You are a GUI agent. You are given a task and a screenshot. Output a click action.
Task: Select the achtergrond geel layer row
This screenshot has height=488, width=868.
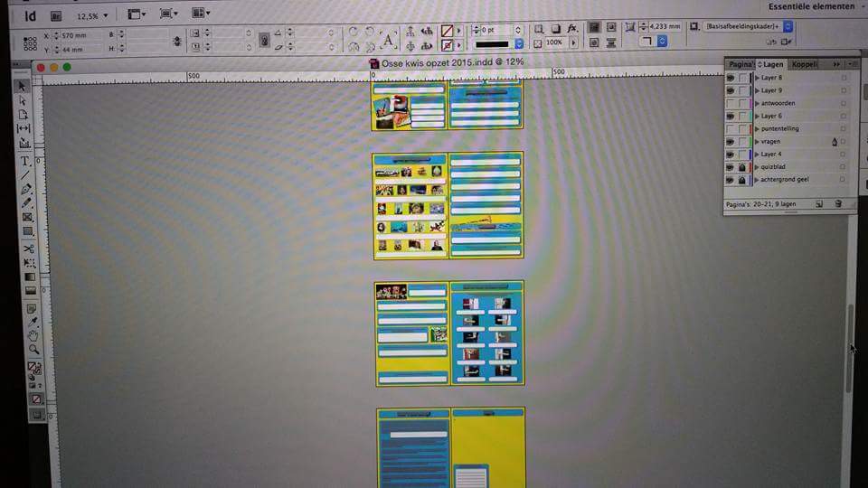pos(792,180)
